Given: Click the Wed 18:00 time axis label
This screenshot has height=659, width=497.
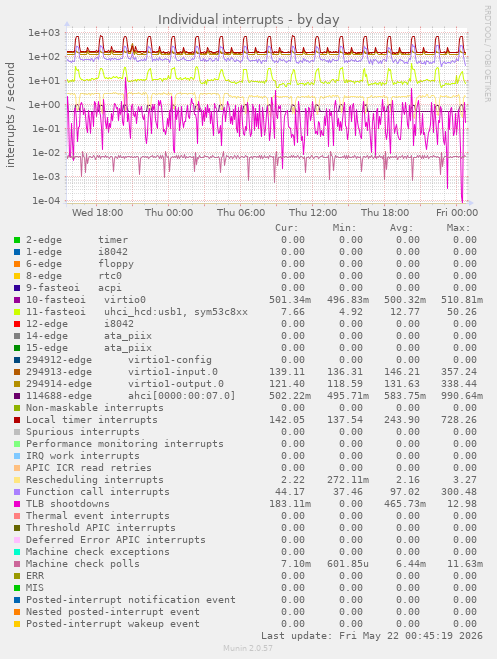Looking at the screenshot, I should point(97,213).
